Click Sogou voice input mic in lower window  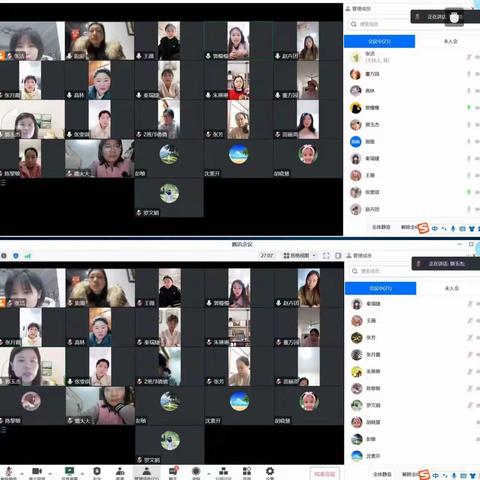[x=454, y=476]
